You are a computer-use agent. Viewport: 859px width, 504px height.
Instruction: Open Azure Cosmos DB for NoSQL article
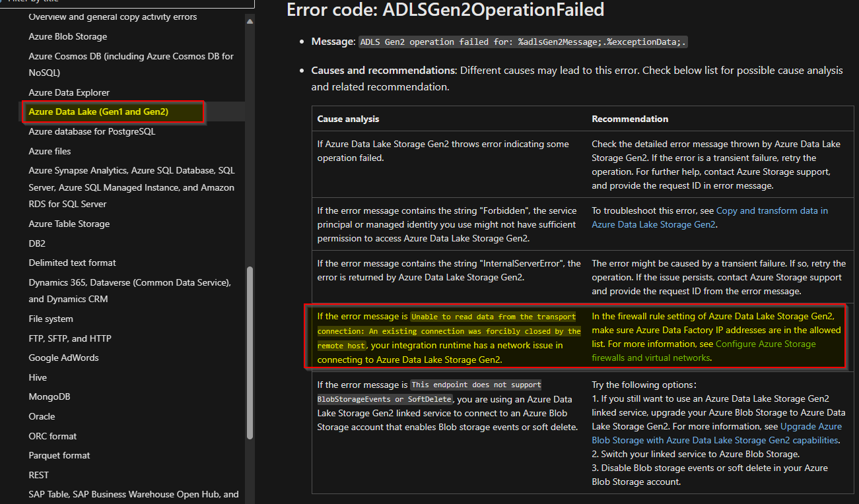click(131, 65)
